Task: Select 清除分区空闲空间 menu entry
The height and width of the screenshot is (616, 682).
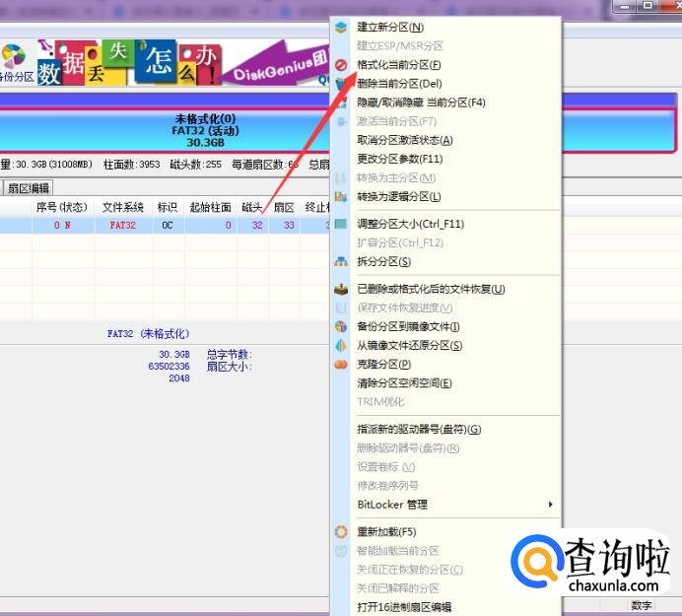Action: click(404, 383)
